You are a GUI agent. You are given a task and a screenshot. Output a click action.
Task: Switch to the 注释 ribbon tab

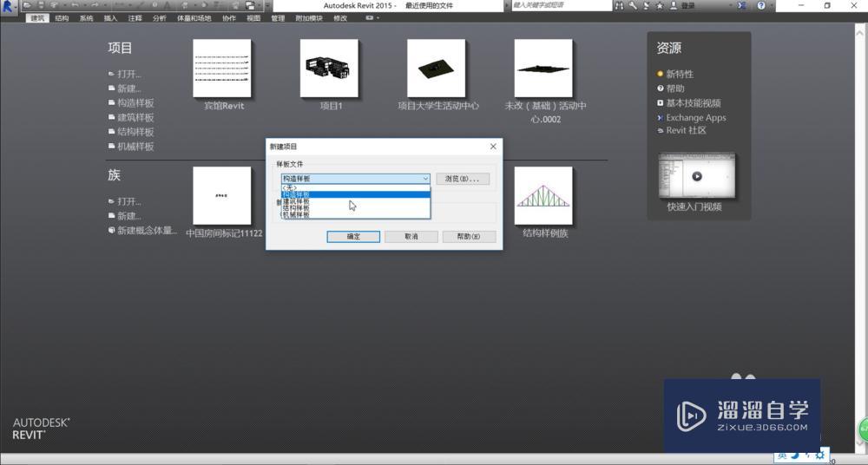135,18
